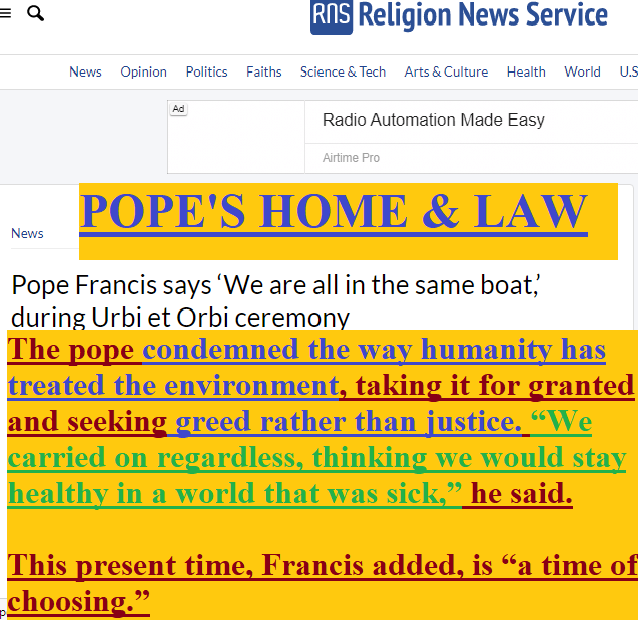Viewport: 638px width, 620px height.
Task: Open the Faiths section
Action: [264, 72]
